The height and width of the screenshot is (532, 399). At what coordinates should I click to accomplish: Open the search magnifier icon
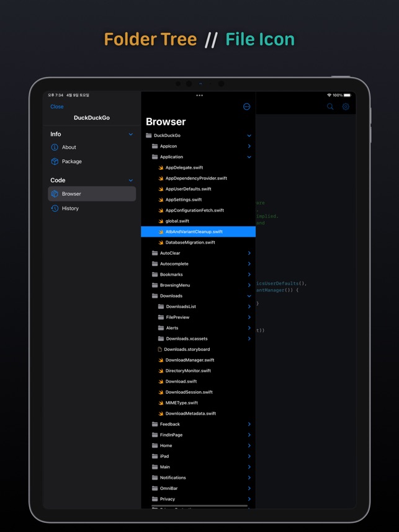click(x=330, y=107)
